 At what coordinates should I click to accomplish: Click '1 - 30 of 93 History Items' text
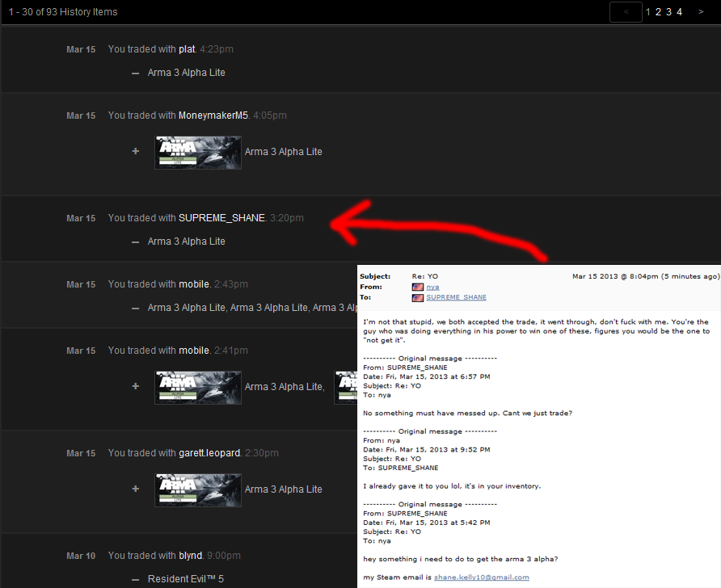point(63,12)
